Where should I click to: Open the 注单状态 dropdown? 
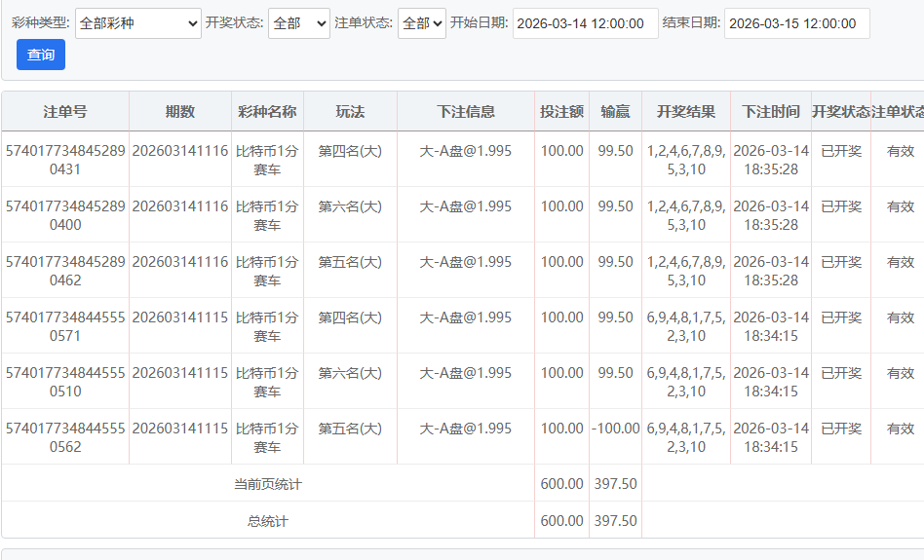point(421,23)
